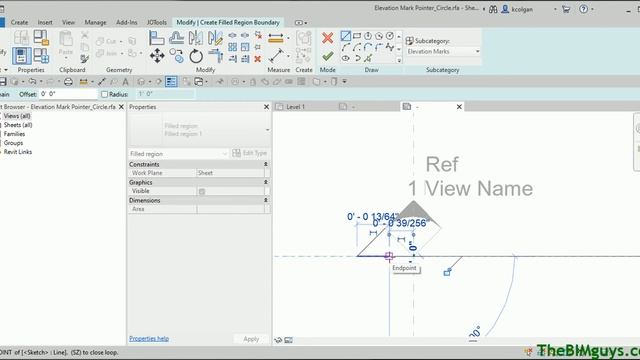The width and height of the screenshot is (640, 360).
Task: Select the Move tool
Action: click(x=157, y=56)
